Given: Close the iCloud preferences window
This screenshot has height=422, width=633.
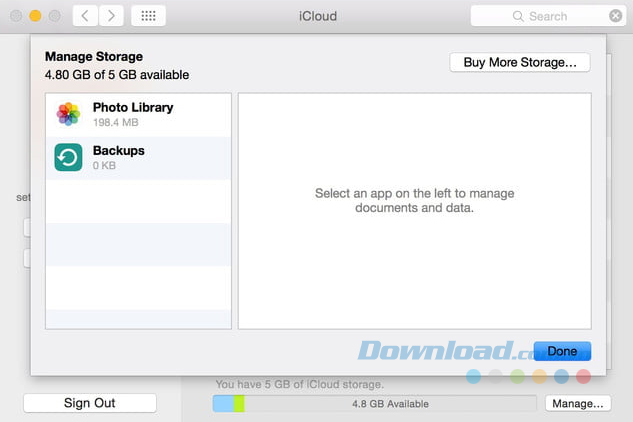Looking at the screenshot, I should (15, 16).
